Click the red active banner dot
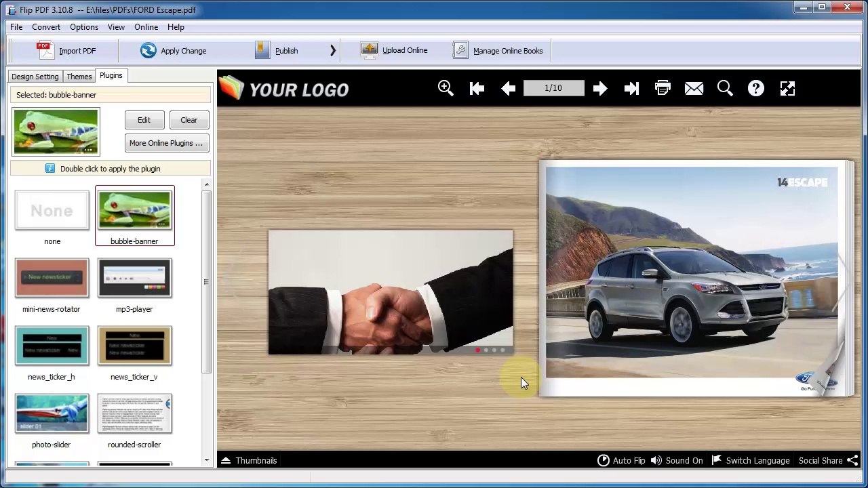This screenshot has width=868, height=488. point(477,350)
